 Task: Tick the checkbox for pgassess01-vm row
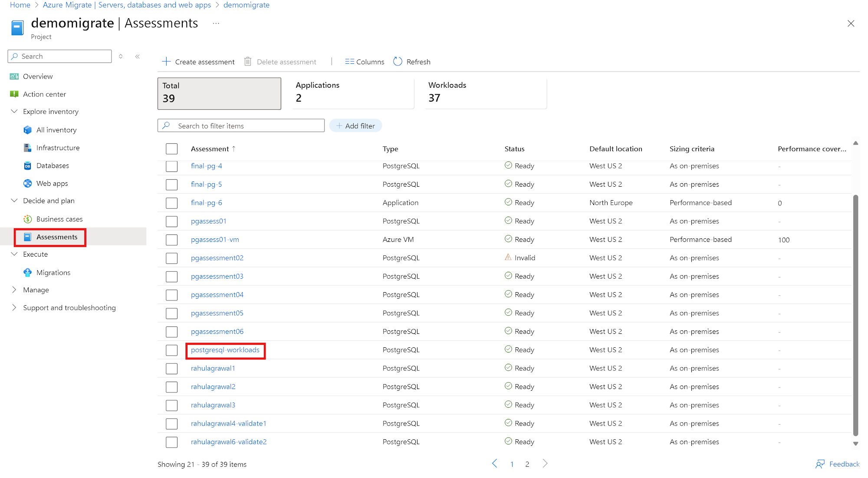[171, 240]
